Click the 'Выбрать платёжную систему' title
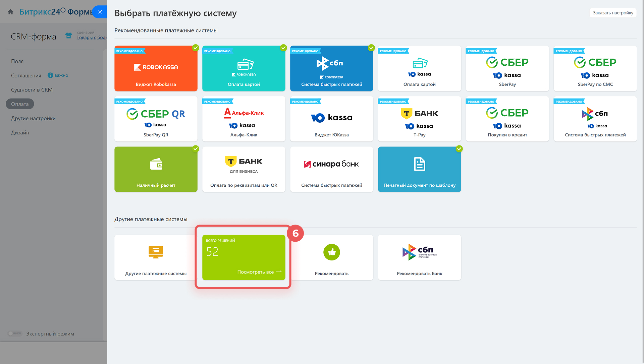This screenshot has width=644, height=364. 175,13
